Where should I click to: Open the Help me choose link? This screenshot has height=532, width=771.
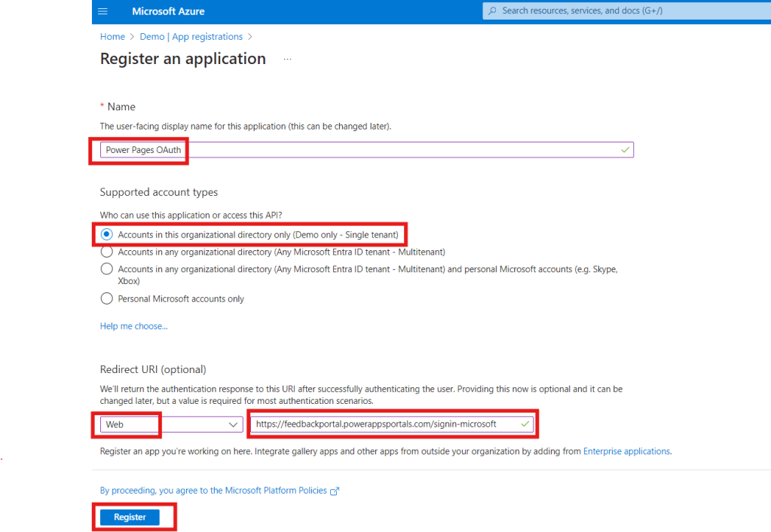133,326
